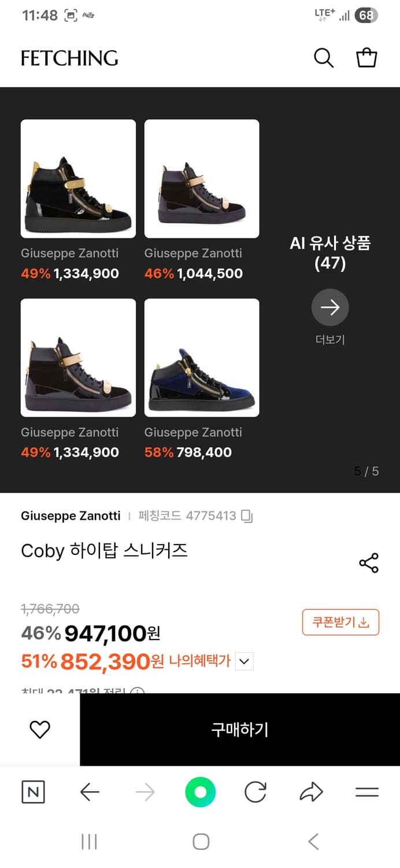Tap the share icon beside product title

coord(369,562)
